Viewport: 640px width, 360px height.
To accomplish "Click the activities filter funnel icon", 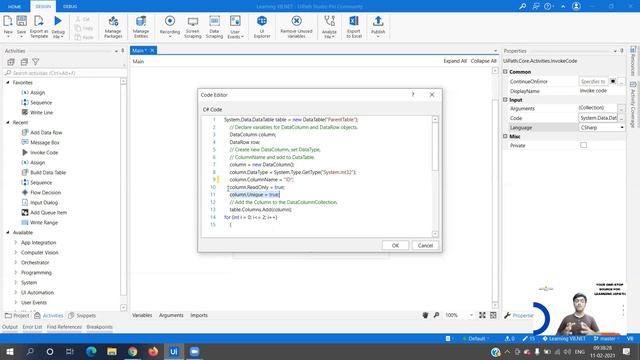I will [36, 62].
